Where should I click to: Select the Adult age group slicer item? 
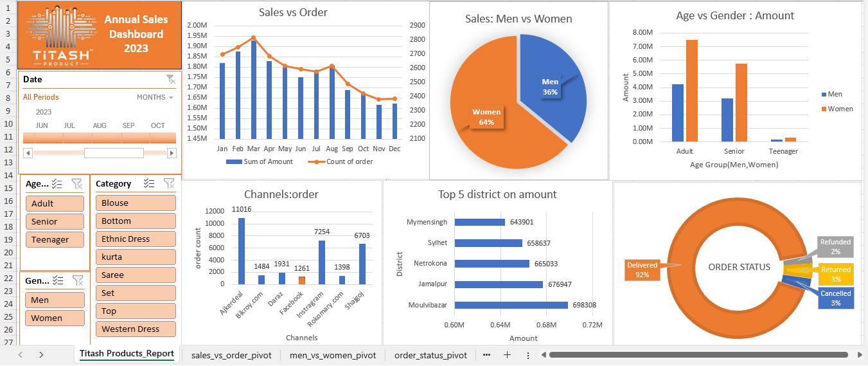[x=55, y=203]
